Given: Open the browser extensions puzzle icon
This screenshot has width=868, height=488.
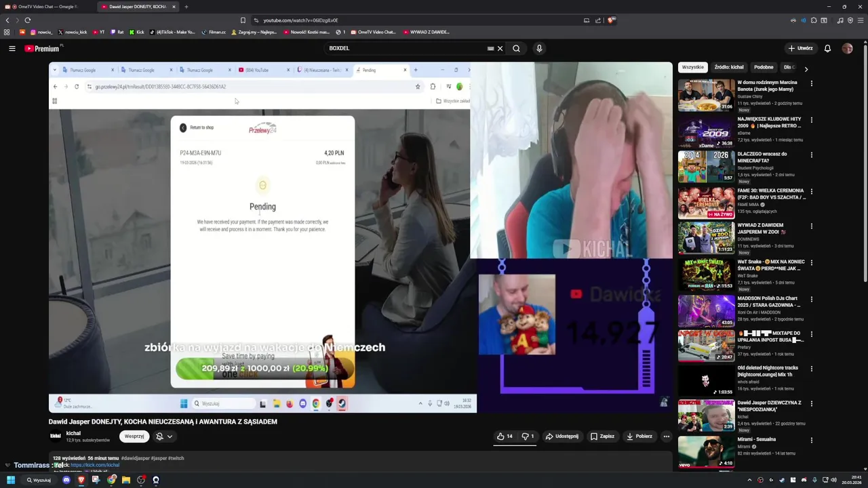Looking at the screenshot, I should pyautogui.click(x=814, y=20).
